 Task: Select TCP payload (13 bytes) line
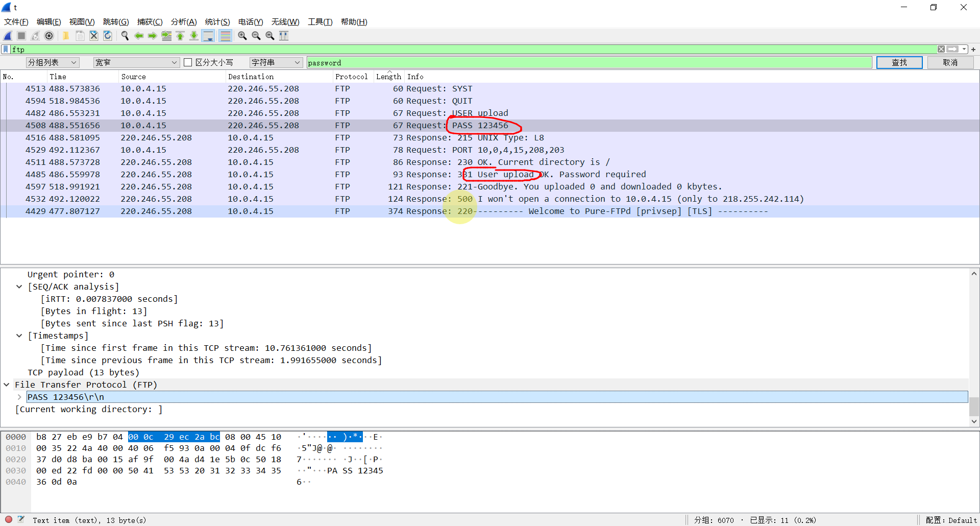[83, 373]
